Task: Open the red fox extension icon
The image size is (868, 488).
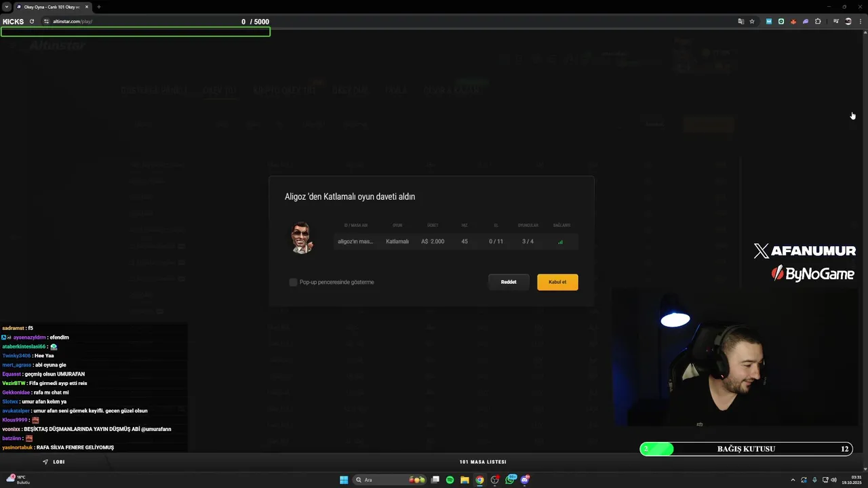Action: click(x=793, y=22)
